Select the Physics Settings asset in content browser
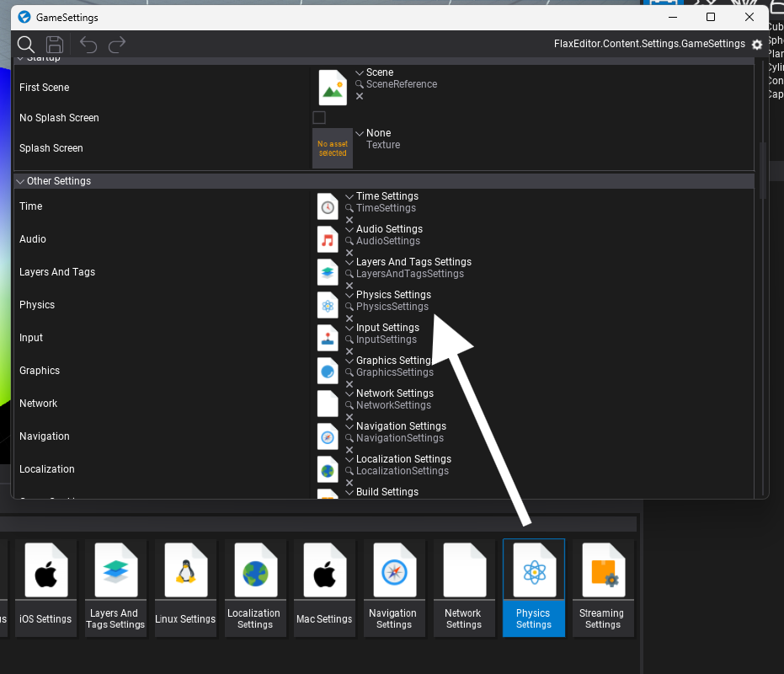 (533, 587)
